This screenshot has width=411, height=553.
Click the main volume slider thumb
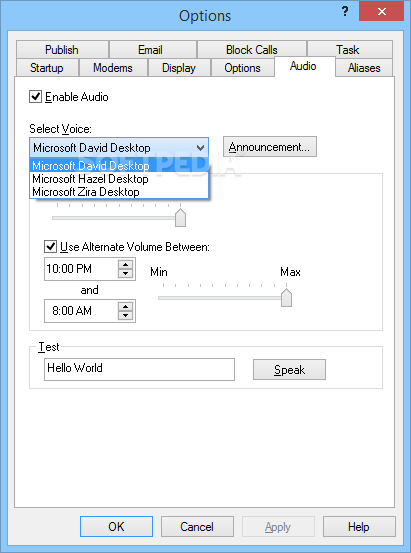click(x=181, y=217)
